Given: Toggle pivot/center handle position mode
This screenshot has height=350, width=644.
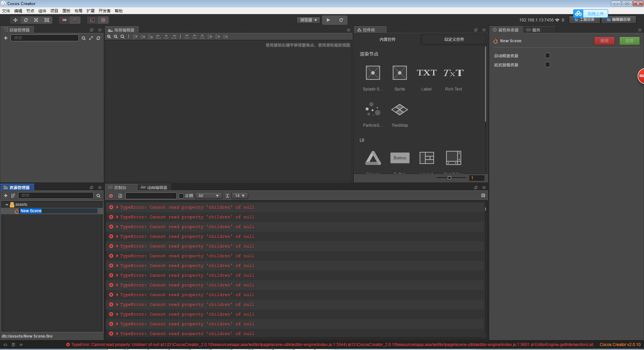Looking at the screenshot, I should 64,20.
